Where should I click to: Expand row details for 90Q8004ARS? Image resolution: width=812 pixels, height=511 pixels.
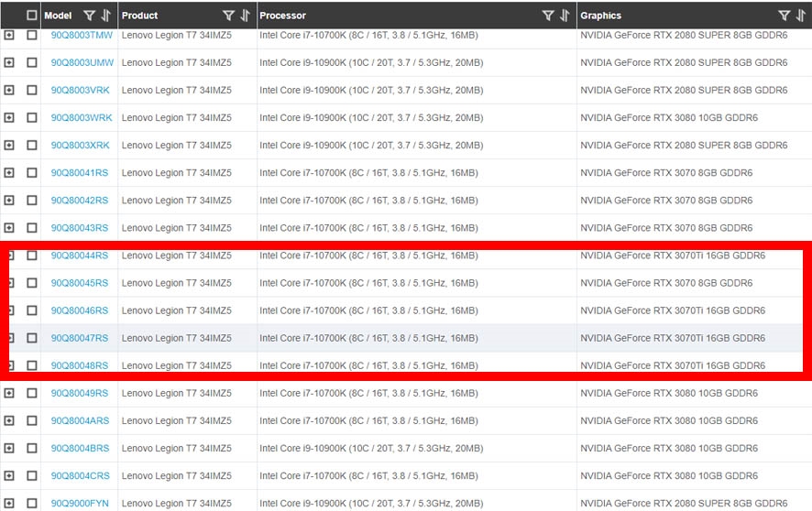pyautogui.click(x=9, y=420)
